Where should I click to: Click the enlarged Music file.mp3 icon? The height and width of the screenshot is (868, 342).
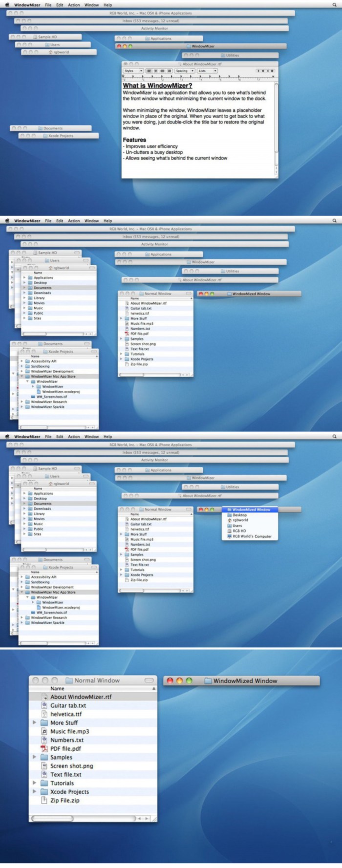(x=44, y=731)
